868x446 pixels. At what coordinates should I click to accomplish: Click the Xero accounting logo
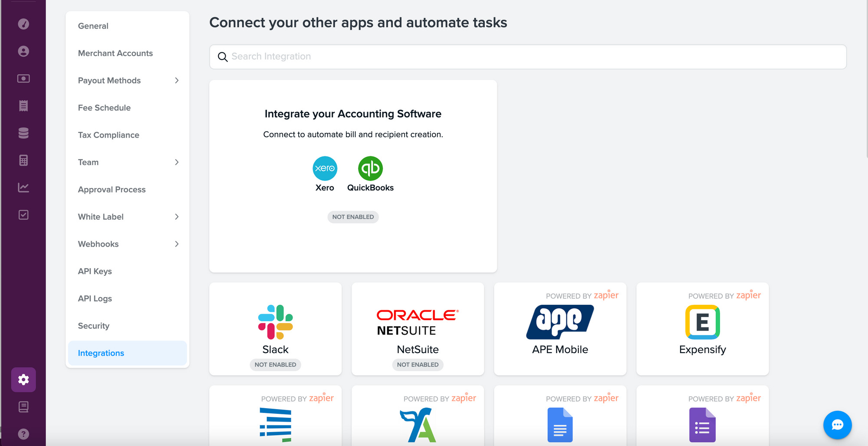coord(325,168)
